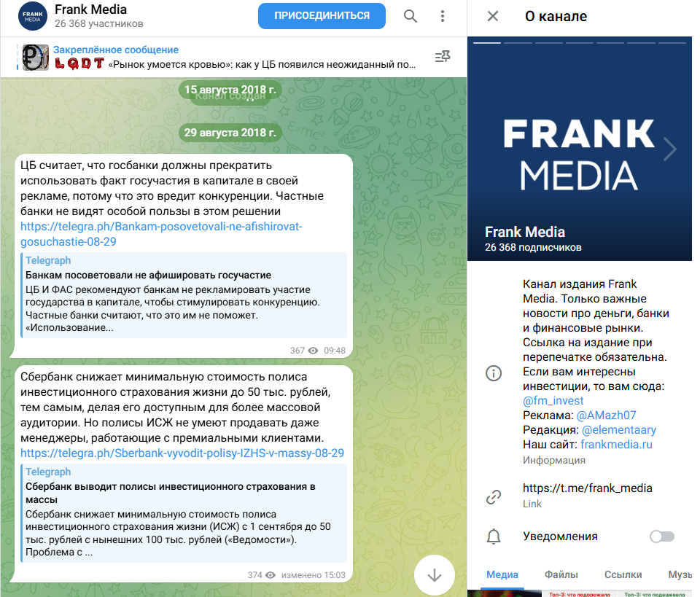Open the three-dot more options menu
Viewport: 700px width, 597px height.
(x=443, y=16)
